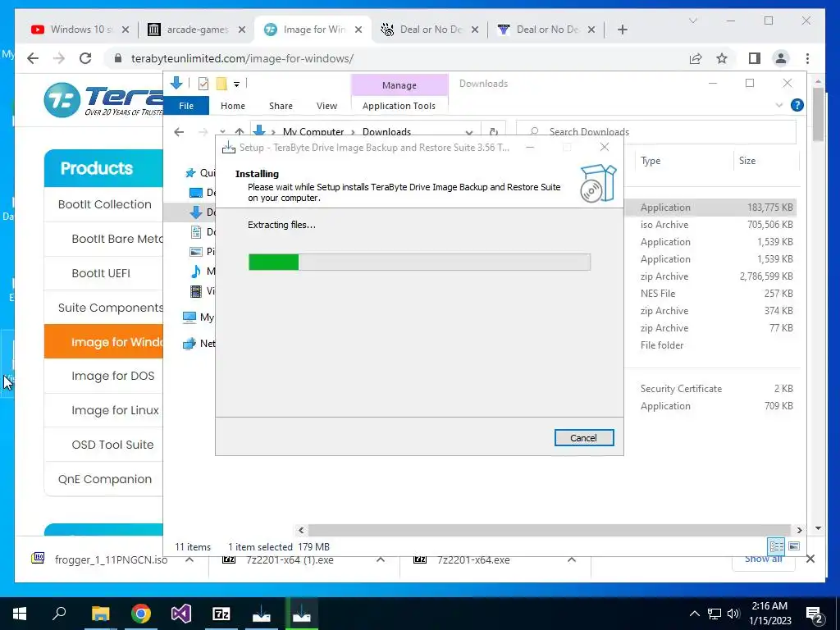
Task: Open Windows Start menu
Action: [20, 614]
